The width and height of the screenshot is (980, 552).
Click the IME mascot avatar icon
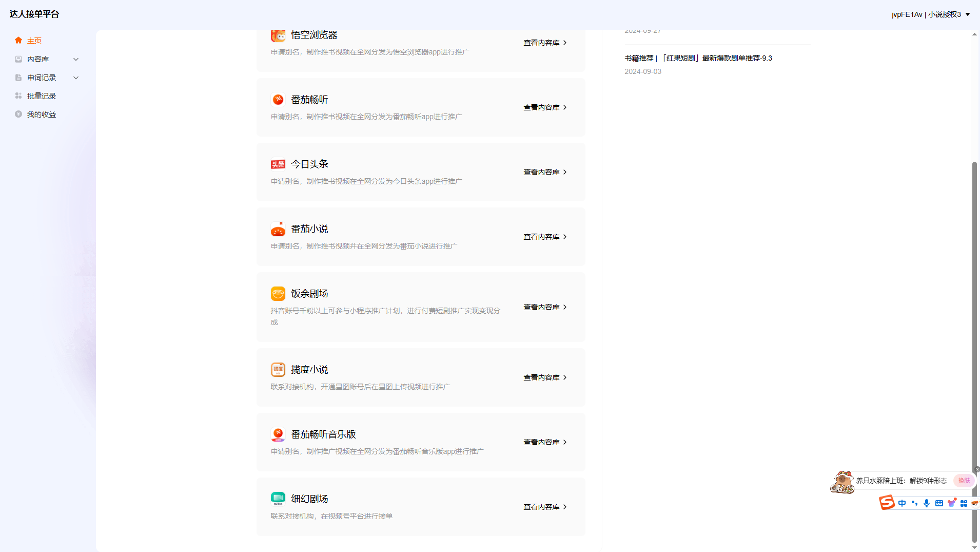tap(975, 503)
